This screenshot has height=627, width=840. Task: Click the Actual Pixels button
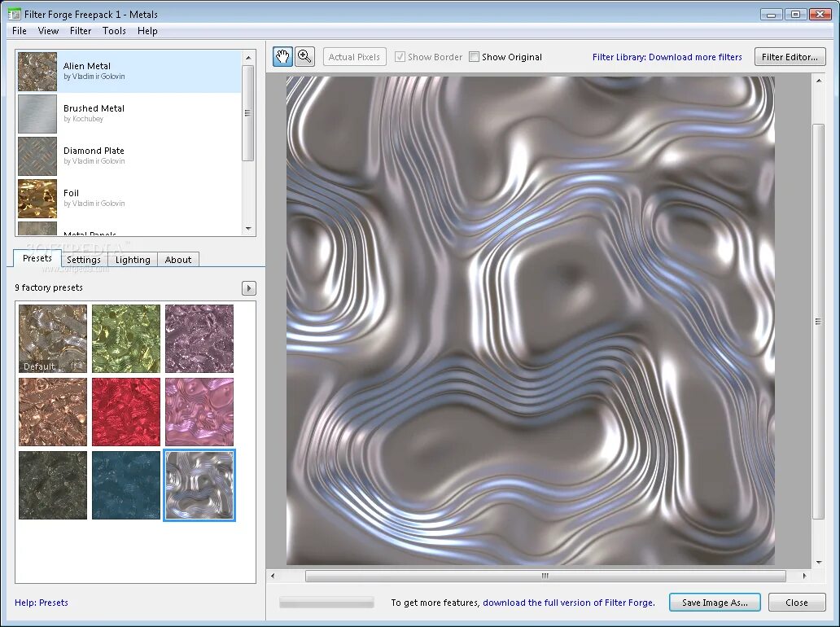tap(354, 57)
